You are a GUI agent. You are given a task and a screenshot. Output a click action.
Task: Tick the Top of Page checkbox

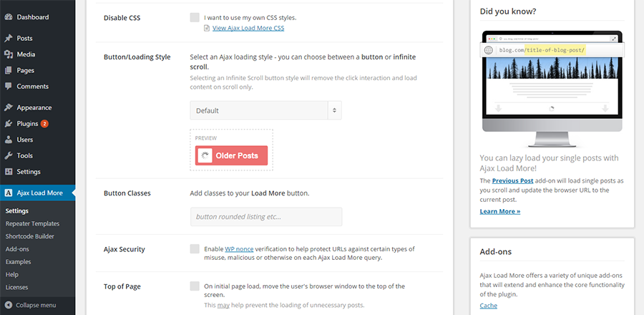click(195, 286)
